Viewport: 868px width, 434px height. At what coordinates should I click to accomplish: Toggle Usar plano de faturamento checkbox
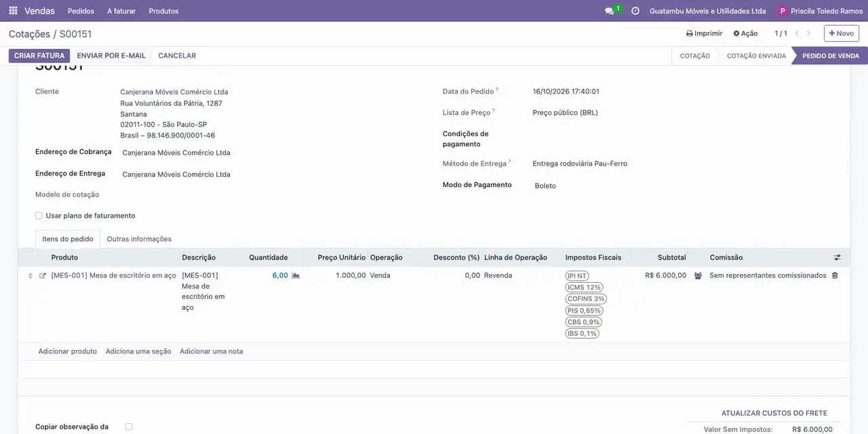39,216
